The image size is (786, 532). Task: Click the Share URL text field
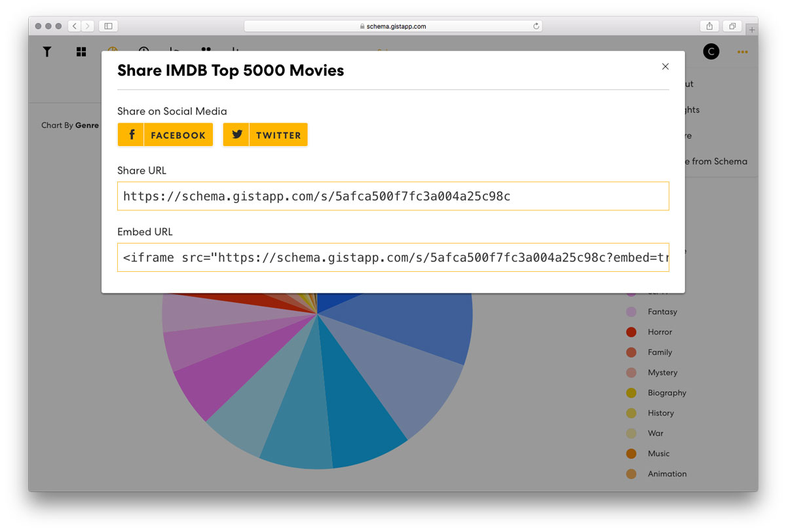pyautogui.click(x=393, y=196)
